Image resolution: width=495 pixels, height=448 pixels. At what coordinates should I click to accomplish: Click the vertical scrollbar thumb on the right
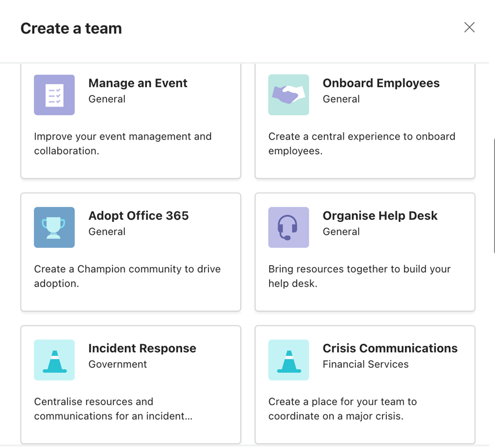[x=493, y=196]
